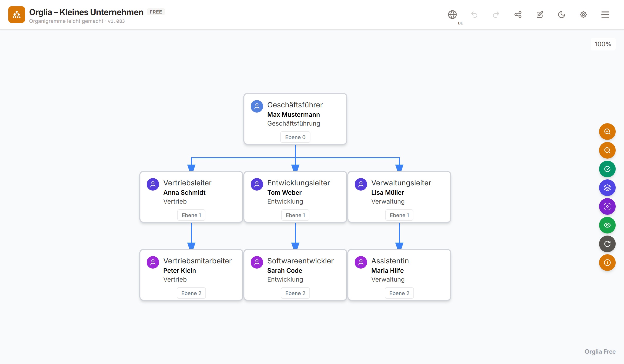Click the Ebene 0 badge
This screenshot has height=364, width=624.
pyautogui.click(x=295, y=137)
